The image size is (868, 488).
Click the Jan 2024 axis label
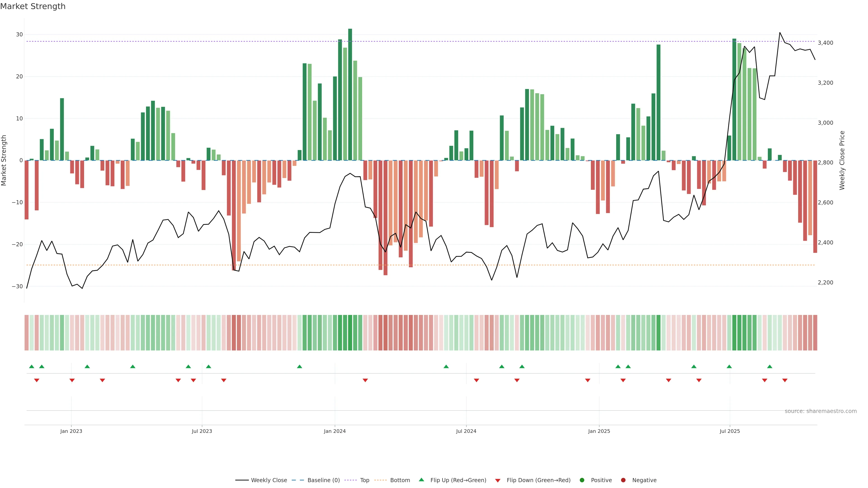pyautogui.click(x=335, y=431)
